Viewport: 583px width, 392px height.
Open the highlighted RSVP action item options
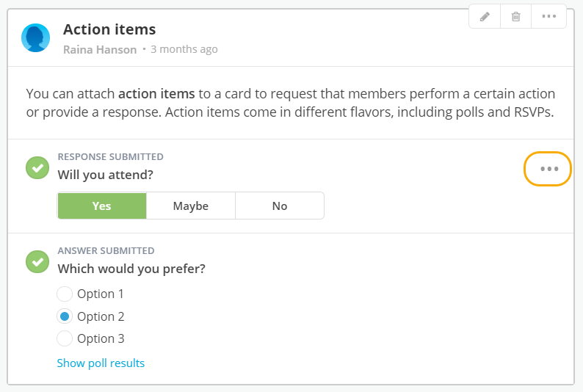548,169
